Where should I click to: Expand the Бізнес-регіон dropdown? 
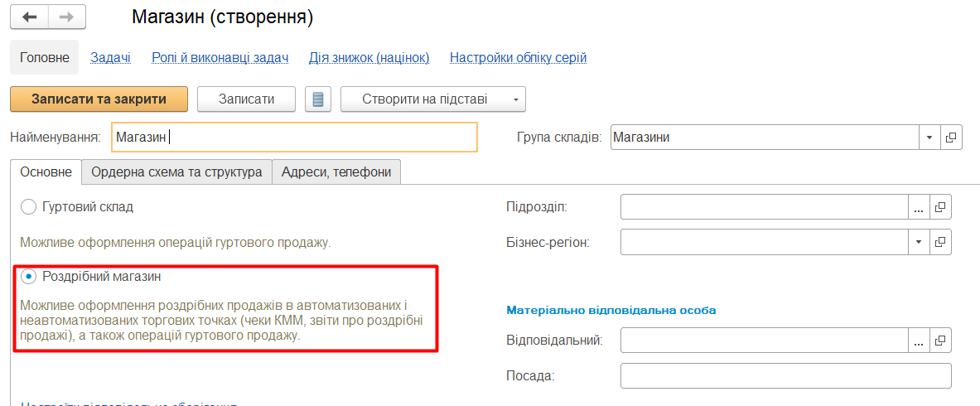pos(918,241)
